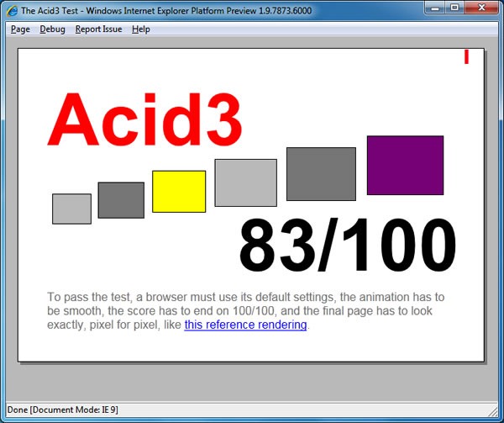The image size is (504, 423).
Task: Open the Report Issue menu
Action: tap(98, 29)
